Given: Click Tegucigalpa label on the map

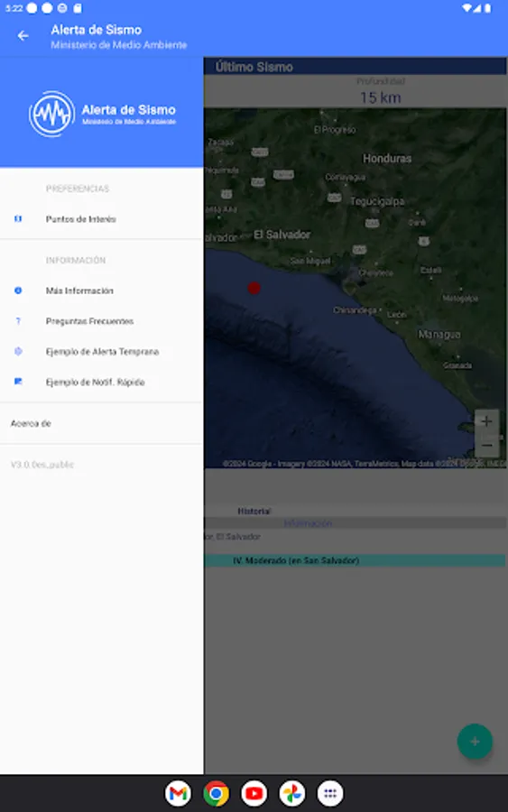Looking at the screenshot, I should pos(377,201).
